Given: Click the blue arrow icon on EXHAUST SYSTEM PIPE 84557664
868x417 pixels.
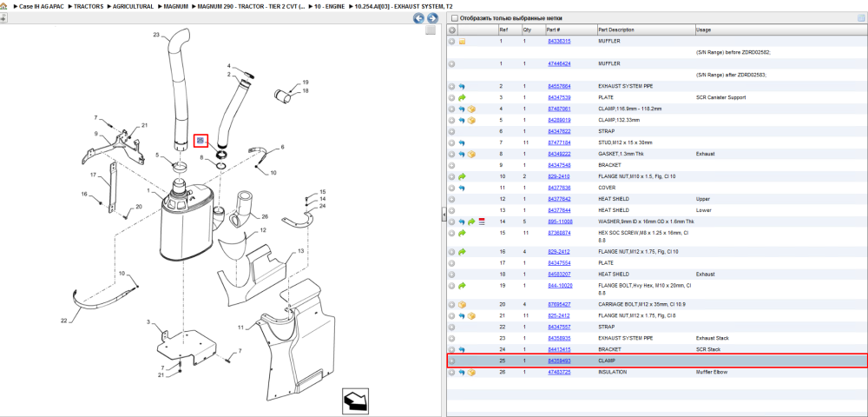Looking at the screenshot, I should point(462,86).
